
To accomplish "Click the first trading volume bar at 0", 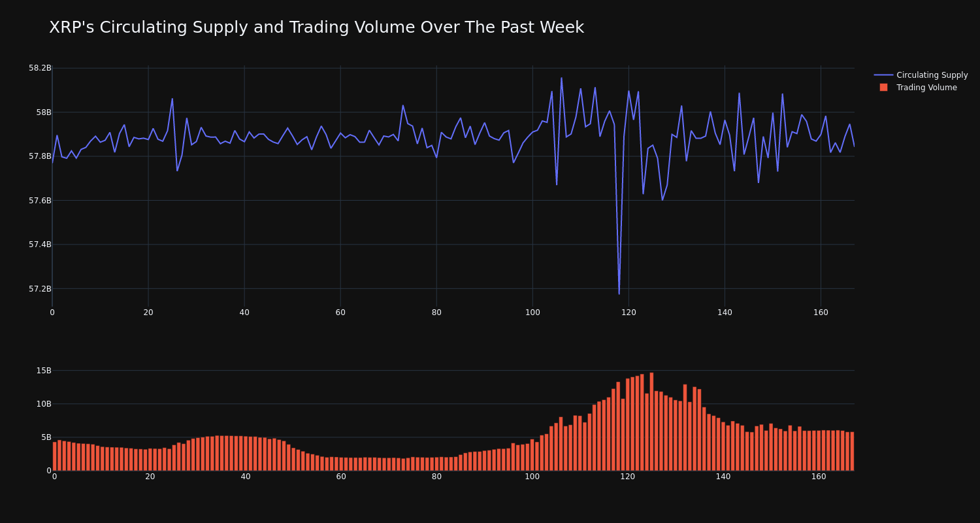I will (55, 456).
